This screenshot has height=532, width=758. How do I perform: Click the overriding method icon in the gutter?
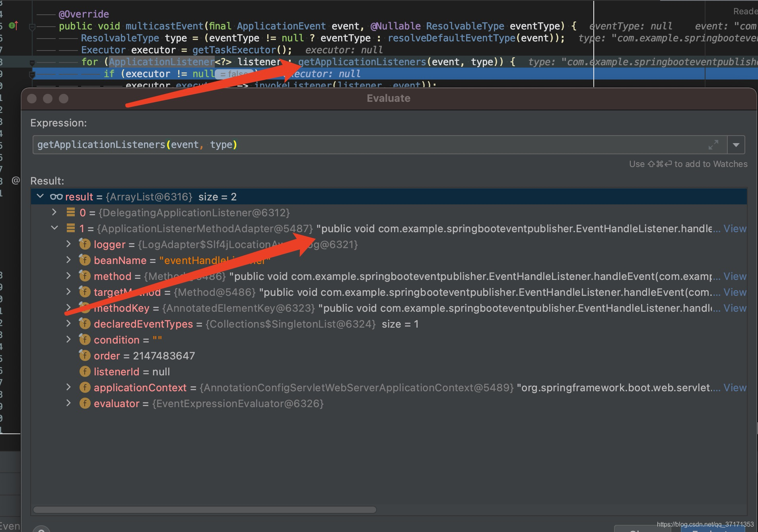tap(13, 26)
